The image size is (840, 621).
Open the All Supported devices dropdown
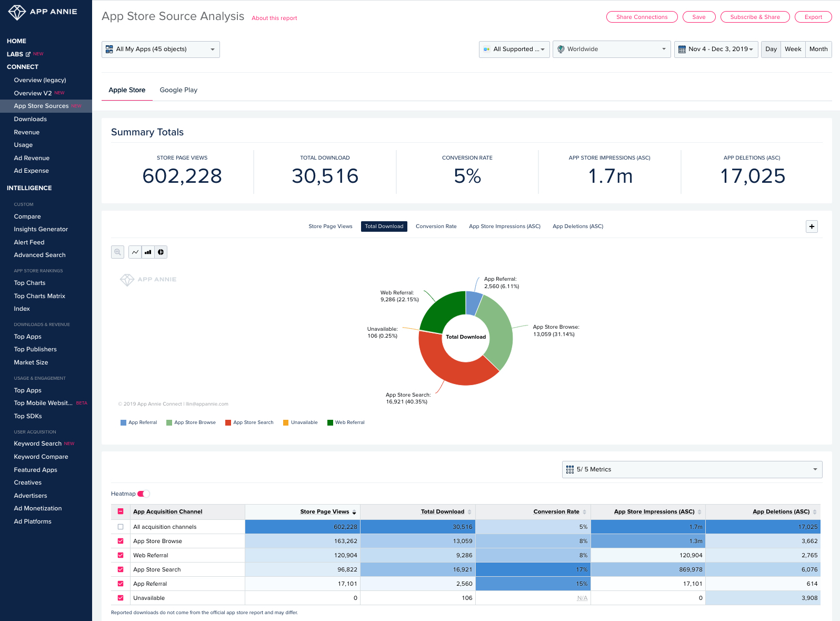pos(514,50)
